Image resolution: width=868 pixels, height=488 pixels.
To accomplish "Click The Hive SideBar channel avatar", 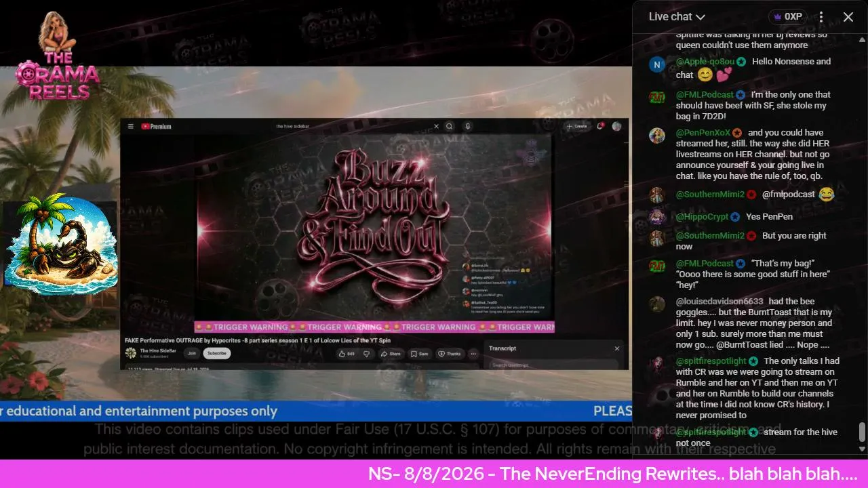I will click(130, 353).
